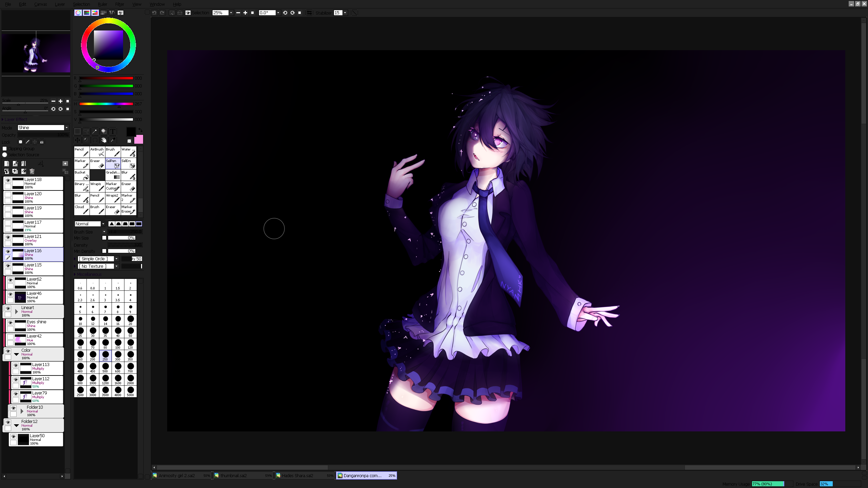Show Layer42 Hue layer

pos(11,337)
